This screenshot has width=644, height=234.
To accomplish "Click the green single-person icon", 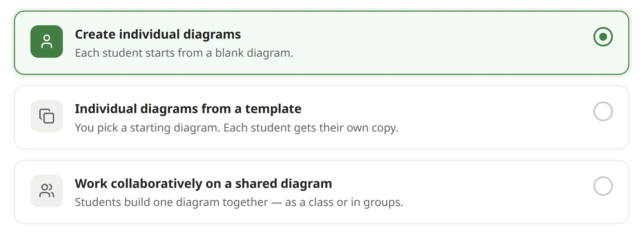I will pyautogui.click(x=46, y=41).
